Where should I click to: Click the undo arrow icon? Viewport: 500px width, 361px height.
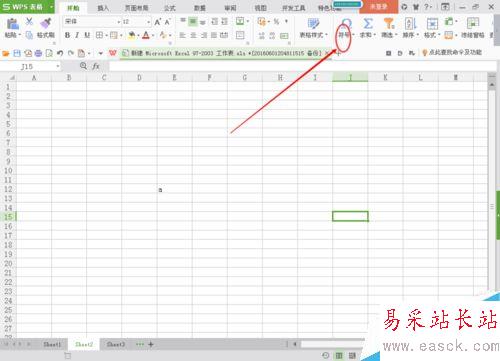(60, 53)
